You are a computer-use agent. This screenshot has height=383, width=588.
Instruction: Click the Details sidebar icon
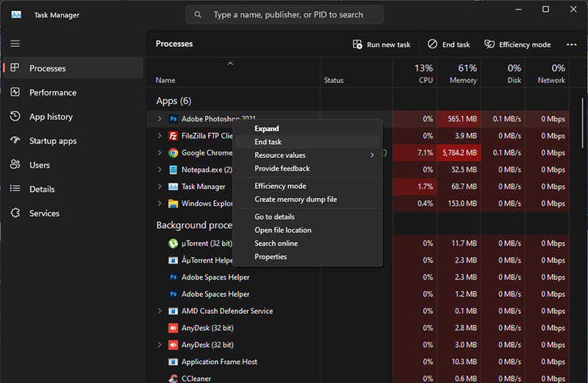pyautogui.click(x=15, y=189)
